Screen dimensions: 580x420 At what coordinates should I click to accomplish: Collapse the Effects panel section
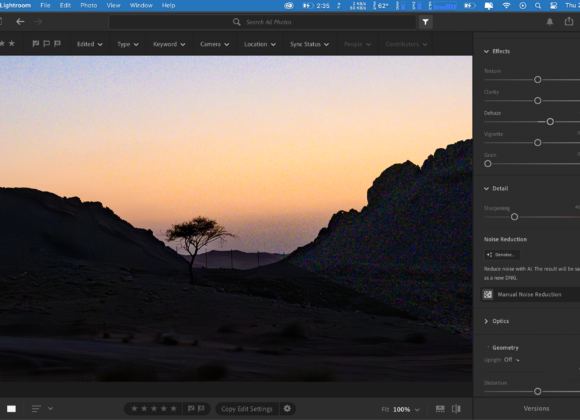click(x=486, y=51)
